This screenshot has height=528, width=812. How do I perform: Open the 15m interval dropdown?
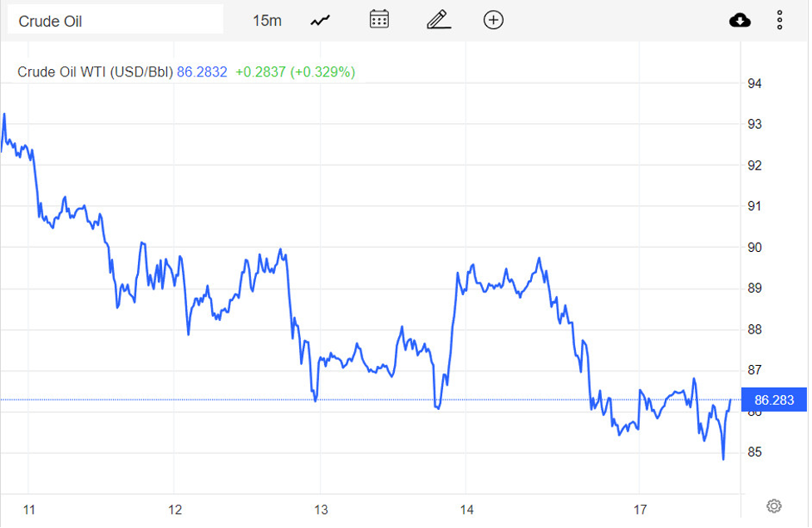pos(267,21)
